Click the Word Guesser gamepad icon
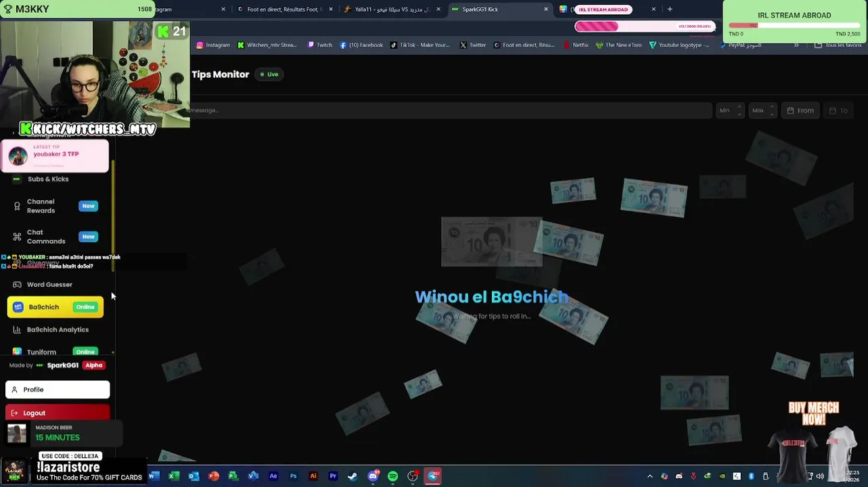Viewport: 868px width, 487px height. 17,285
